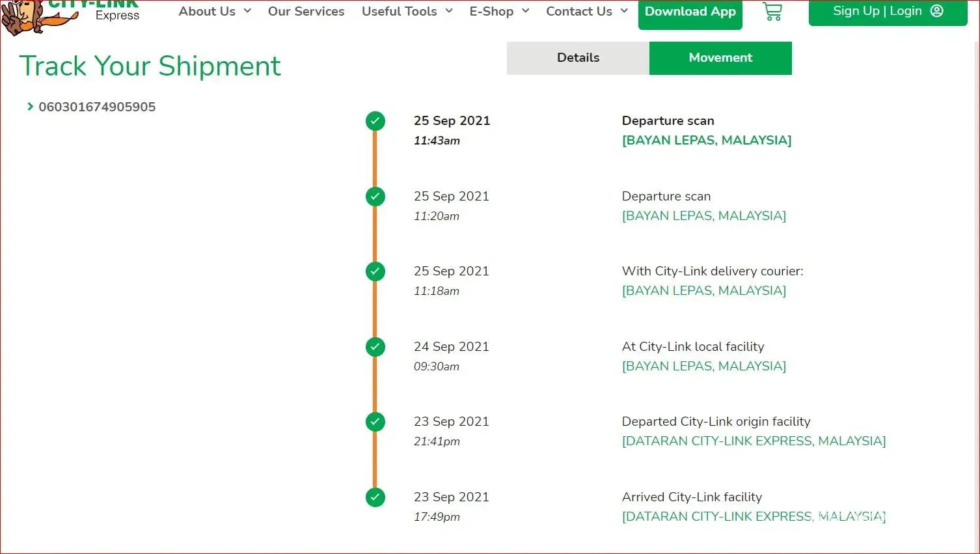Click checkmark icon for 11:20am departure scan
This screenshot has height=554, width=980.
(375, 197)
